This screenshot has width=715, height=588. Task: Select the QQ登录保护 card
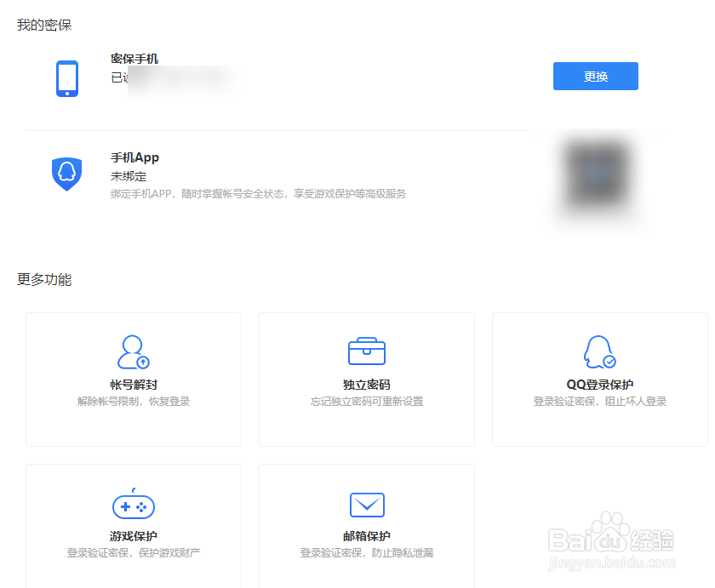pos(599,379)
